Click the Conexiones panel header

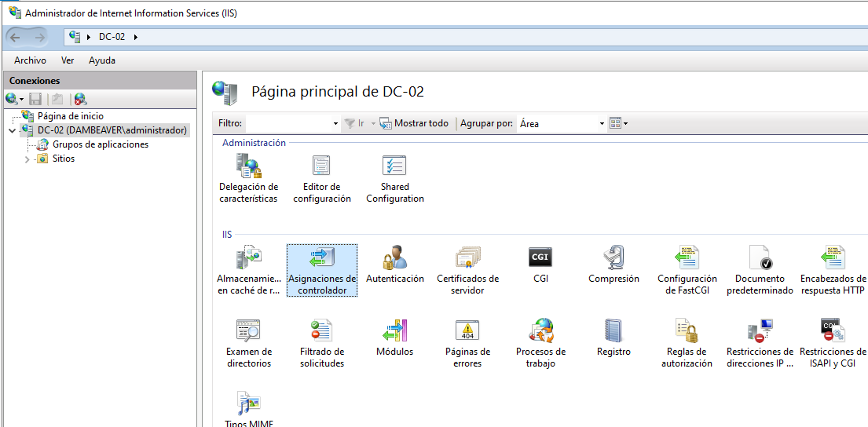click(101, 81)
